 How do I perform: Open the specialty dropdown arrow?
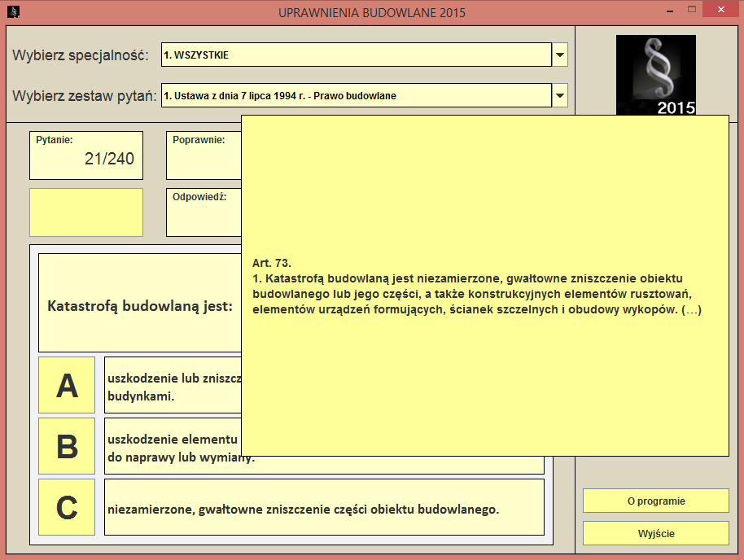coord(560,55)
